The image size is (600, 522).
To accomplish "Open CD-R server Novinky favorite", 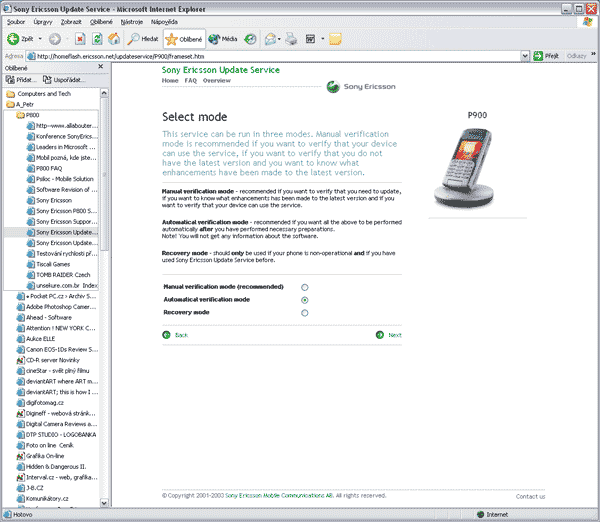I will pyautogui.click(x=48, y=360).
